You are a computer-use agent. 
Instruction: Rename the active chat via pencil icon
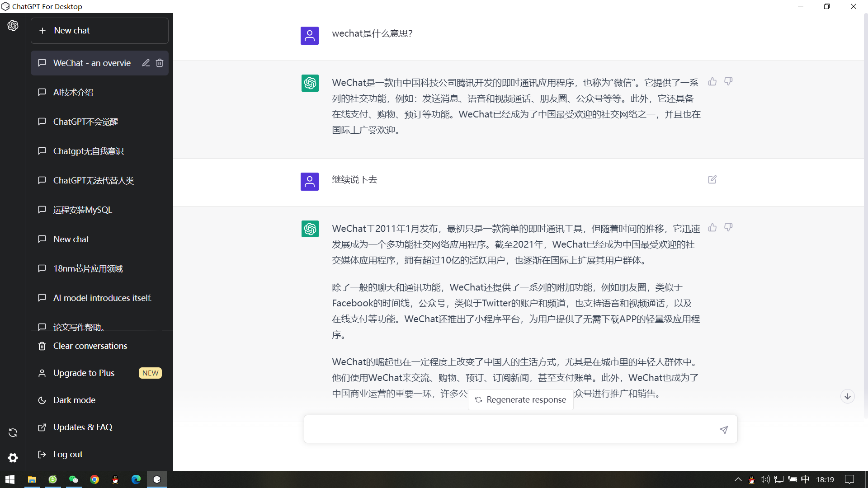pos(146,63)
